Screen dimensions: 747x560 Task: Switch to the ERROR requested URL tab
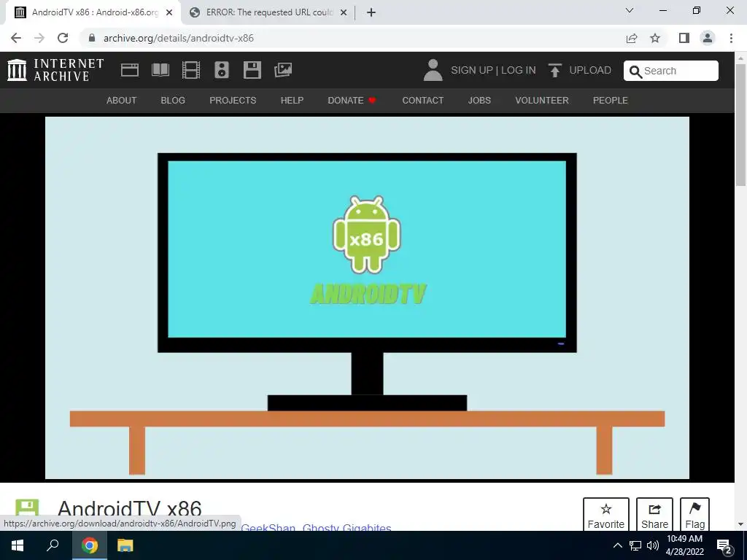pos(268,12)
